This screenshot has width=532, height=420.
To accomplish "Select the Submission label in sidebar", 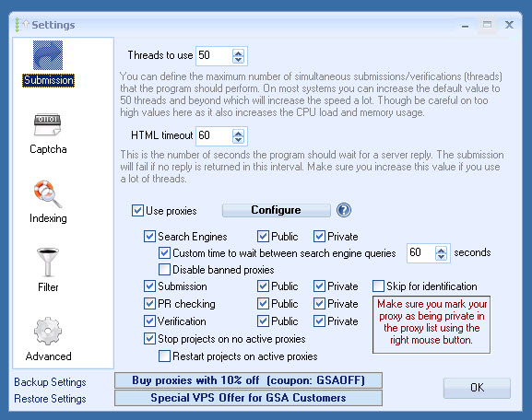I will 48,80.
